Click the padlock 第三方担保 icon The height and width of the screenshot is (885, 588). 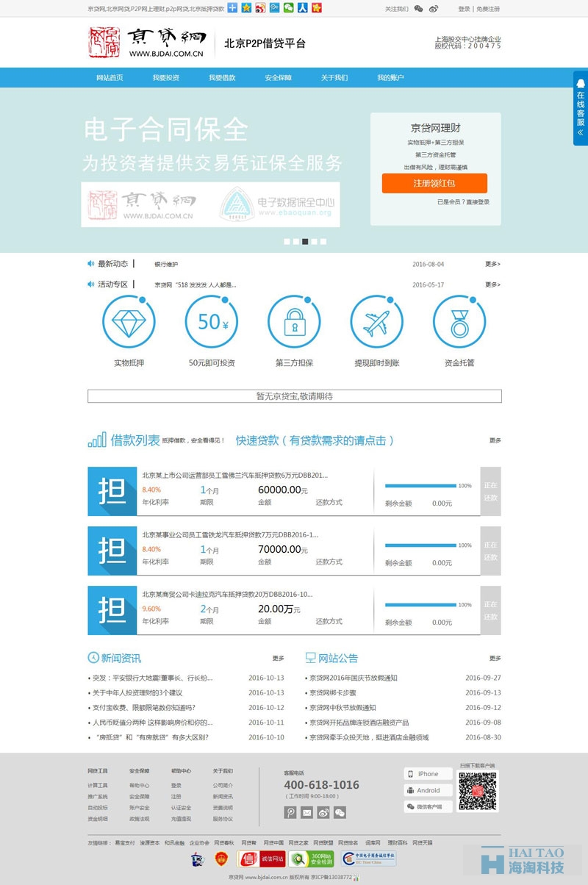point(294,321)
